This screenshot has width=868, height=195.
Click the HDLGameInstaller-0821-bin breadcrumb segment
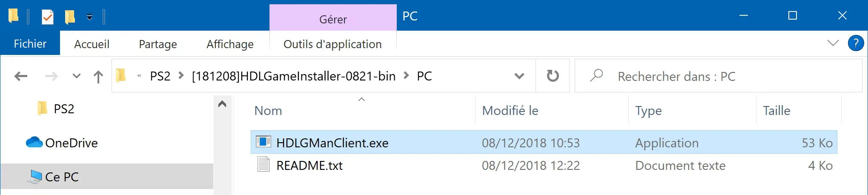294,76
